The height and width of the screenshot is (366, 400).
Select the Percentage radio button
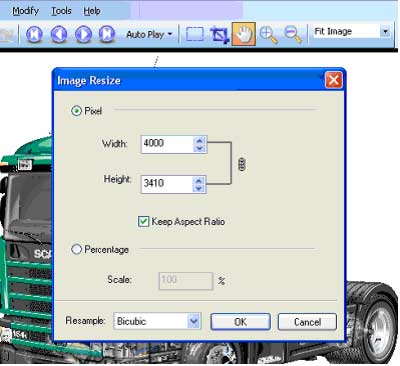click(76, 249)
